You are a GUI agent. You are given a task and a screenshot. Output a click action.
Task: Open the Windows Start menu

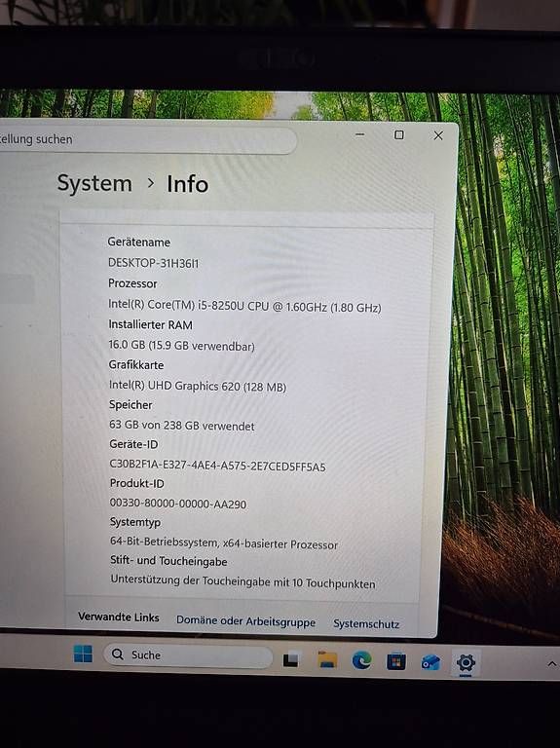point(83,654)
